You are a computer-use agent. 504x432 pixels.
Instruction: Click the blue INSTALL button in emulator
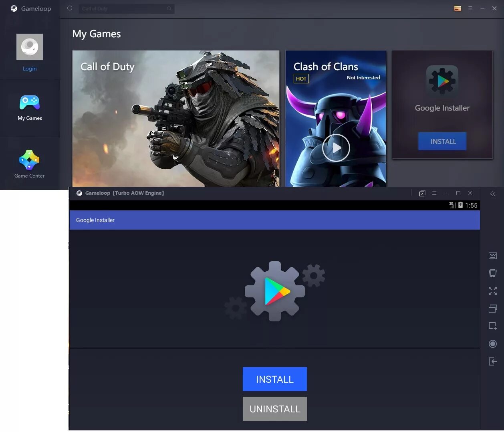point(275,379)
